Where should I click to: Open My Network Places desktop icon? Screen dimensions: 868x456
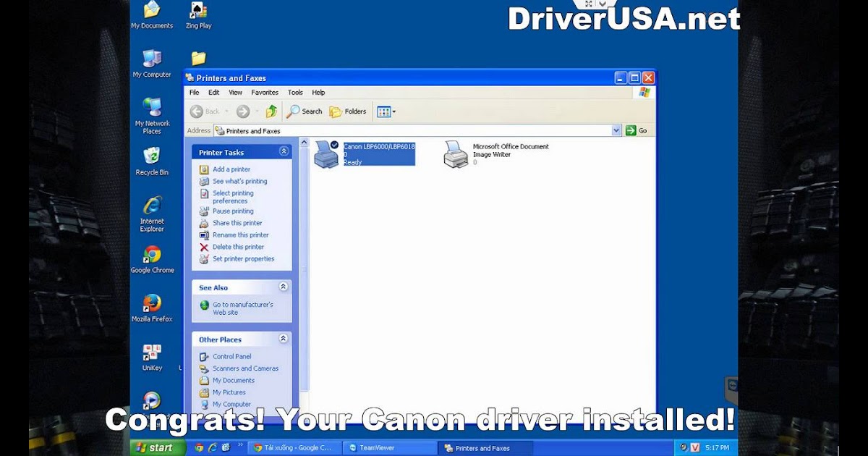click(152, 117)
